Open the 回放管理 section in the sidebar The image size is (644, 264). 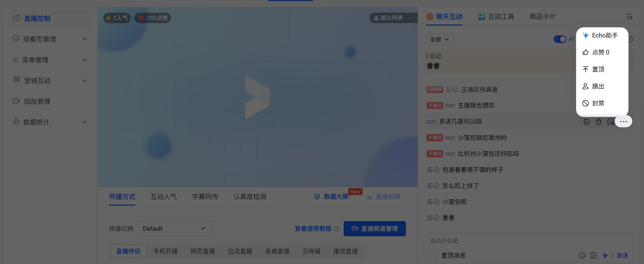pos(37,101)
